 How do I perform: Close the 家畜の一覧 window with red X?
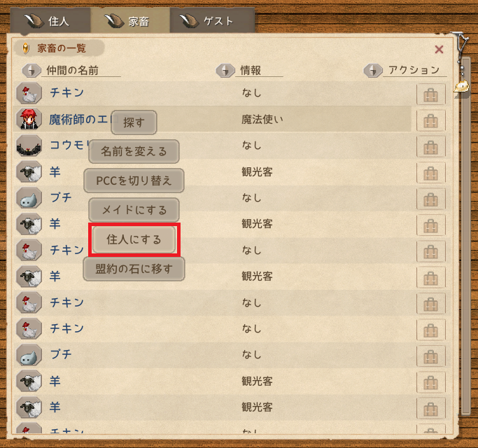point(439,50)
